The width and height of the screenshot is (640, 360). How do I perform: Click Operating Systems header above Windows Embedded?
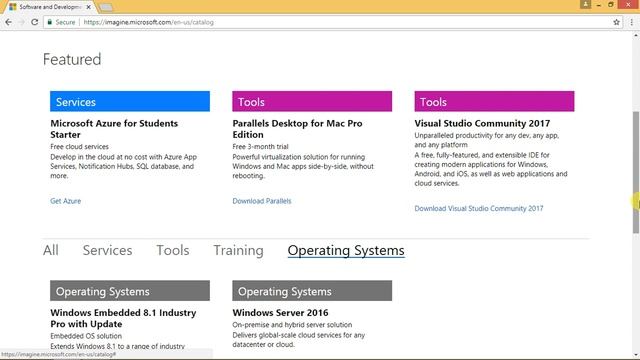(130, 291)
